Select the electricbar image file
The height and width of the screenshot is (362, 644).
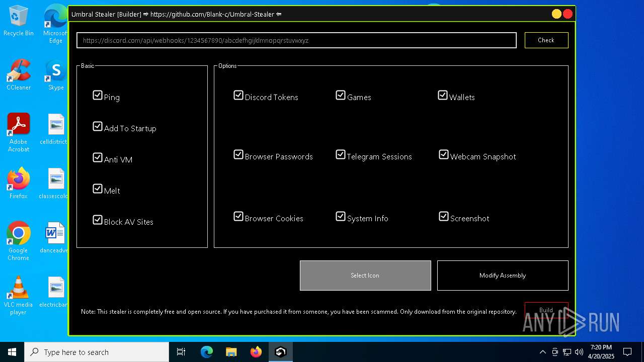tap(54, 292)
